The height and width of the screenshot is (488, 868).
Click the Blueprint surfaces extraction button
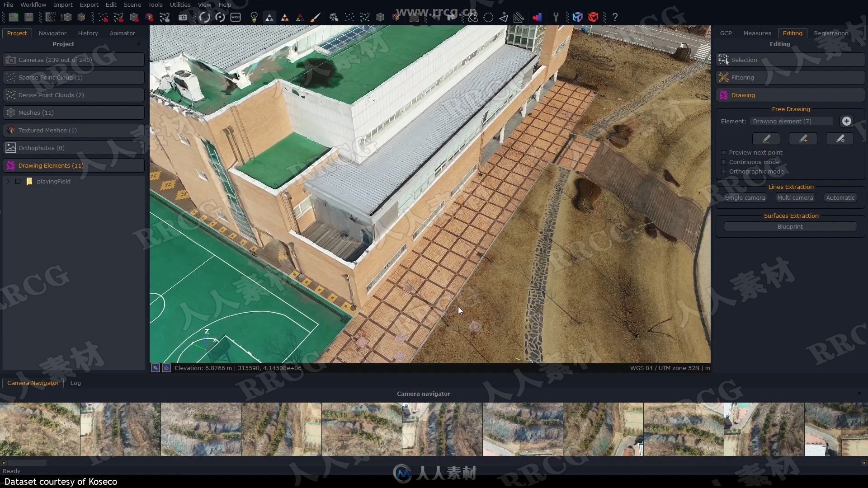[x=790, y=226]
